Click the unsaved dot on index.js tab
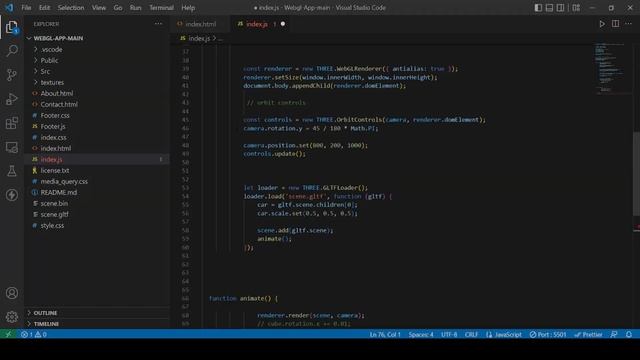The width and height of the screenshot is (640, 360). pyautogui.click(x=283, y=24)
